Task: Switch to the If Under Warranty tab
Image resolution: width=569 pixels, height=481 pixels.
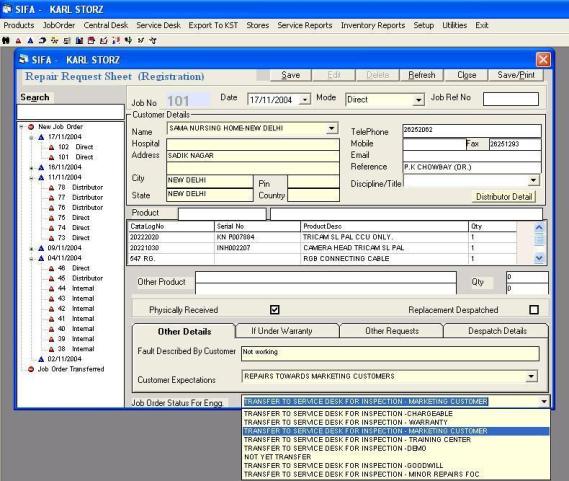Action: click(282, 331)
